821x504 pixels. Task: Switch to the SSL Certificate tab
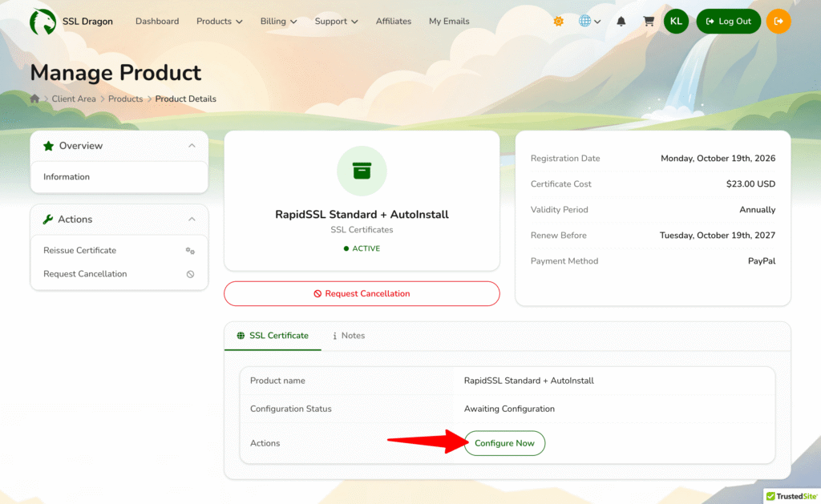[273, 336]
